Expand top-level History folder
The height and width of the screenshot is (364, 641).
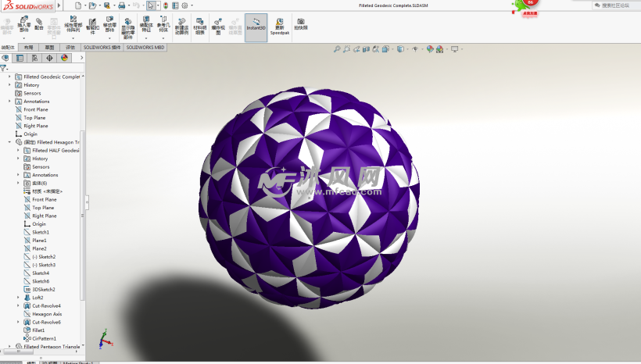point(10,84)
